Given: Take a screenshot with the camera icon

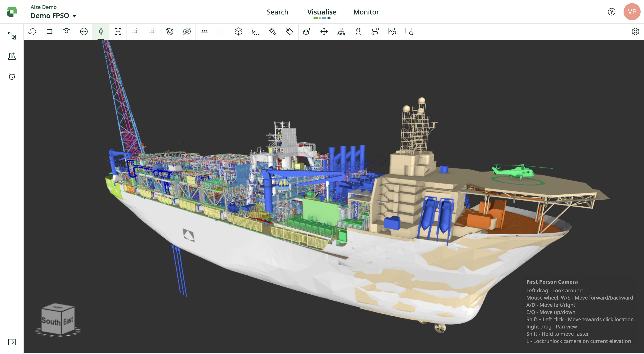Looking at the screenshot, I should click(x=66, y=31).
